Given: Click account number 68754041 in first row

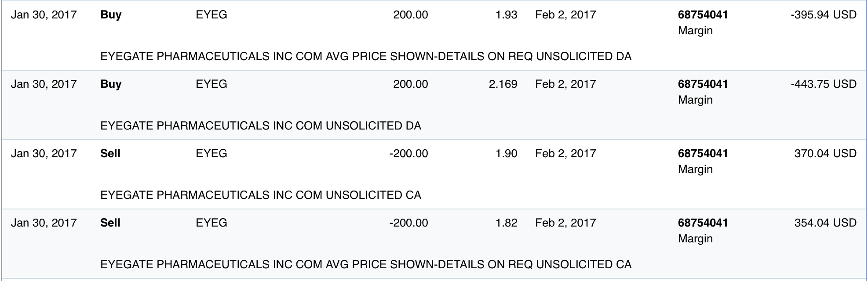Looking at the screenshot, I should click(703, 15).
